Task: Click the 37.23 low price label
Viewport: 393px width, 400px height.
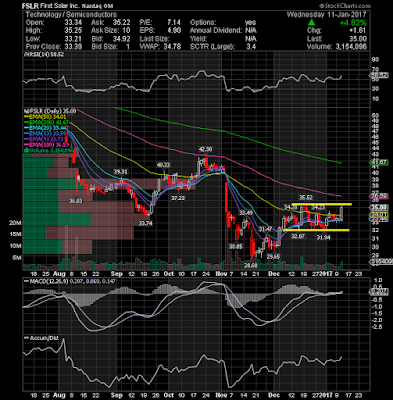Action: pyautogui.click(x=178, y=198)
